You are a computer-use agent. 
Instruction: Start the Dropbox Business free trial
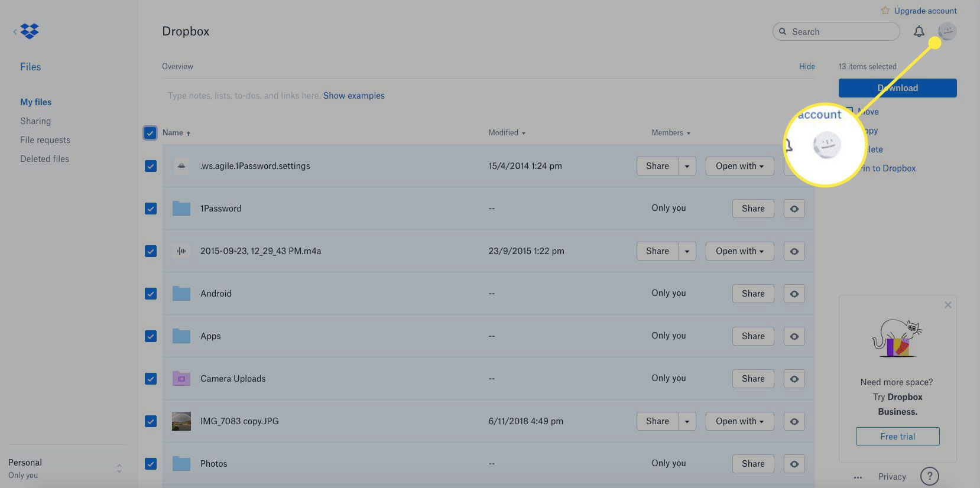point(897,437)
